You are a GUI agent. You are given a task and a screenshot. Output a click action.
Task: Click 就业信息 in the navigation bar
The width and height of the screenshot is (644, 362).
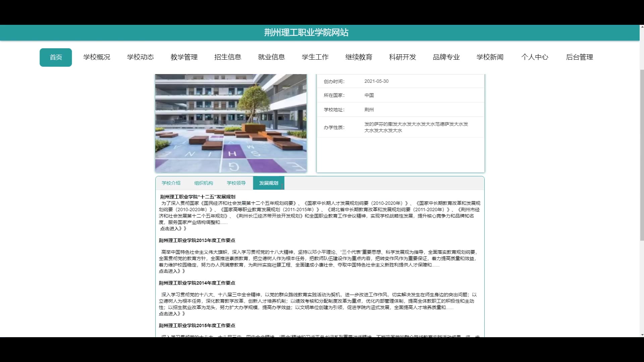pyautogui.click(x=271, y=57)
